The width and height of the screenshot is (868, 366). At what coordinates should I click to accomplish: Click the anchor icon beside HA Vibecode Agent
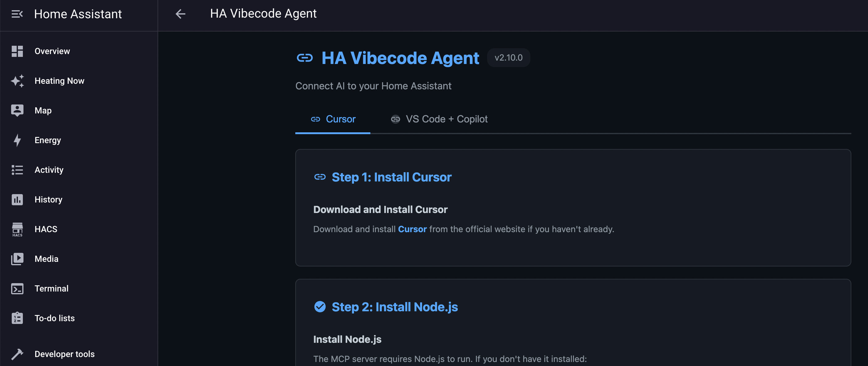pos(305,58)
